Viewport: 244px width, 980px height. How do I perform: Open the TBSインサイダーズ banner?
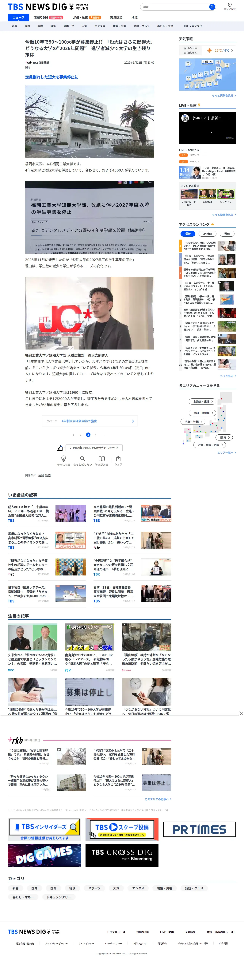44,829
